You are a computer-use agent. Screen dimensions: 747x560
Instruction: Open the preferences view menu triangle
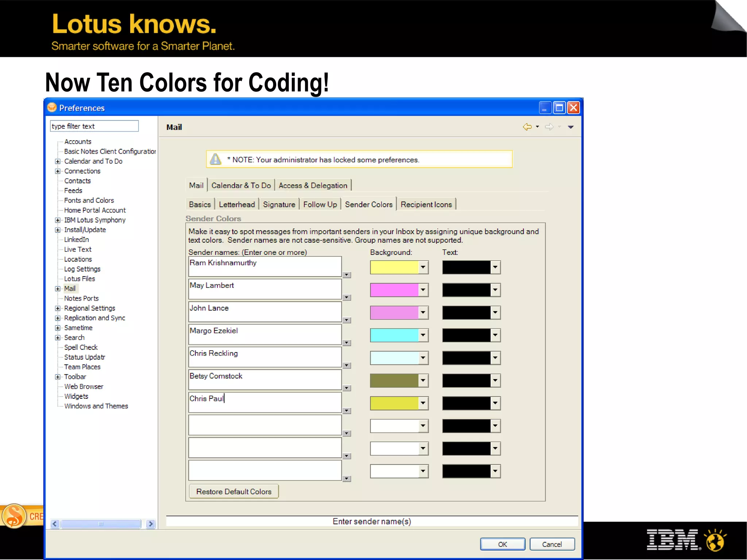point(571,127)
